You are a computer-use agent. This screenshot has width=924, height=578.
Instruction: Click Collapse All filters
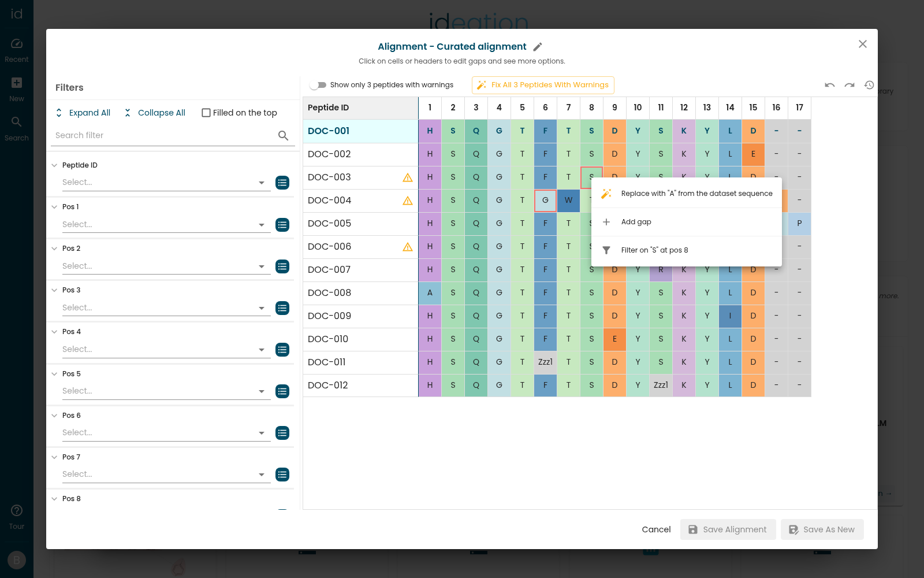[155, 113]
